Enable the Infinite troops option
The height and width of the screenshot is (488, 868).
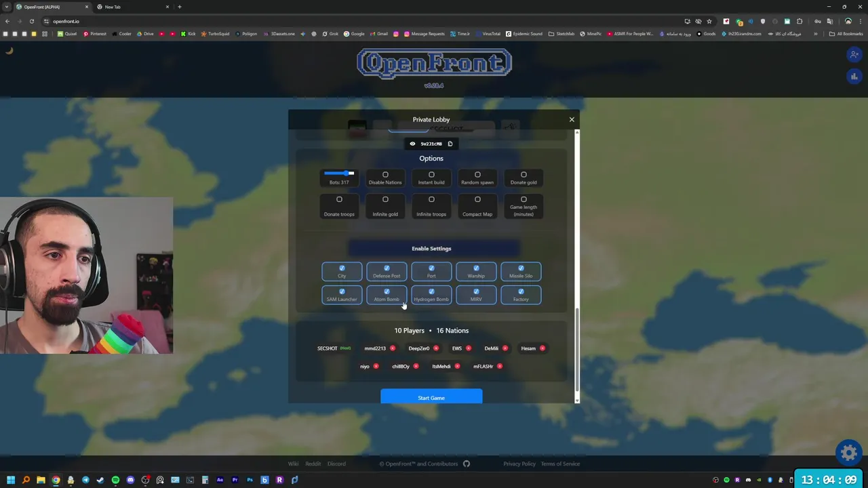pos(431,207)
